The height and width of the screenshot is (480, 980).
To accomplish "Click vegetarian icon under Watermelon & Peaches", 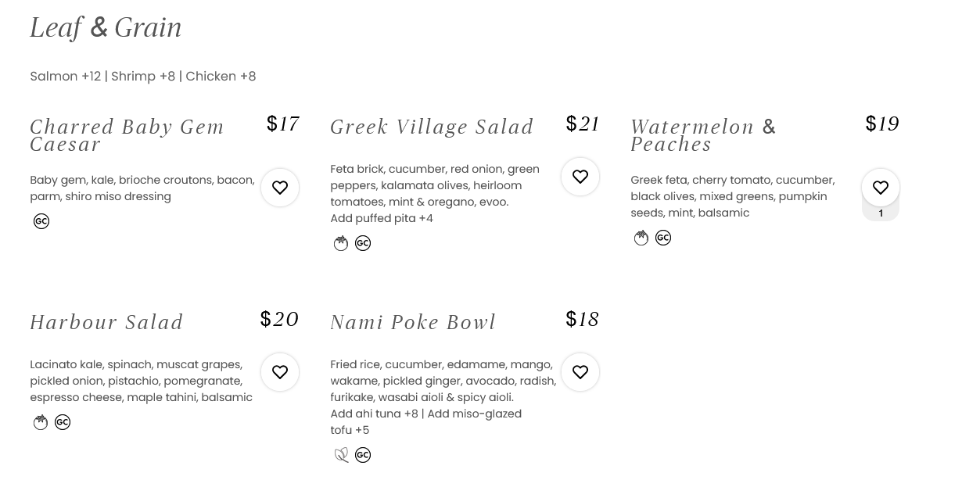I will click(x=641, y=238).
